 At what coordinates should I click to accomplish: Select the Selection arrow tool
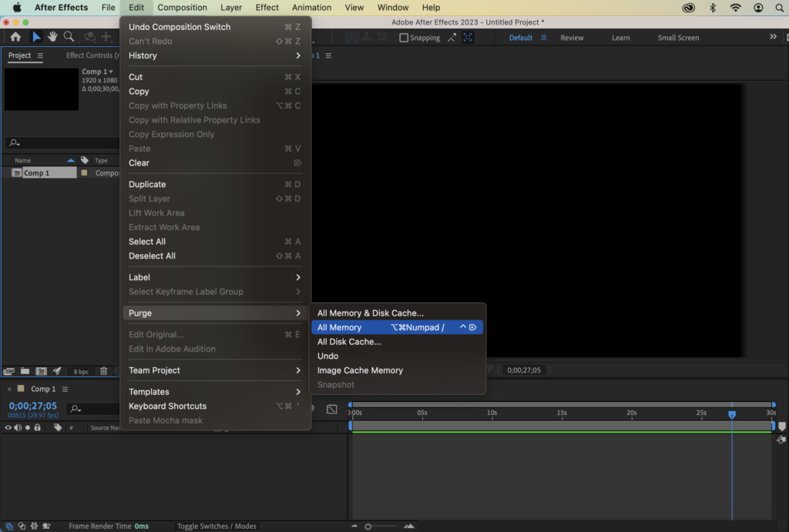click(36, 37)
